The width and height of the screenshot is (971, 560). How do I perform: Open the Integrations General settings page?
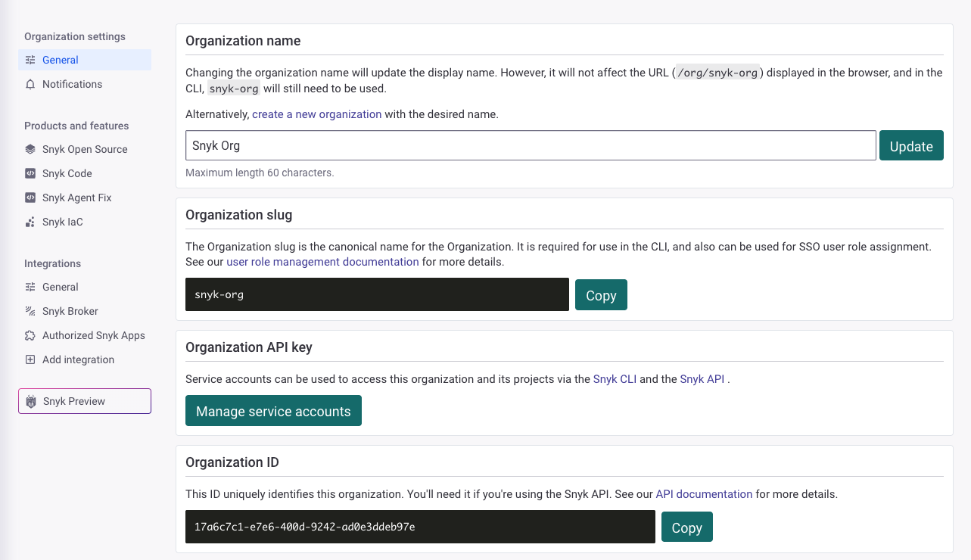click(x=61, y=287)
